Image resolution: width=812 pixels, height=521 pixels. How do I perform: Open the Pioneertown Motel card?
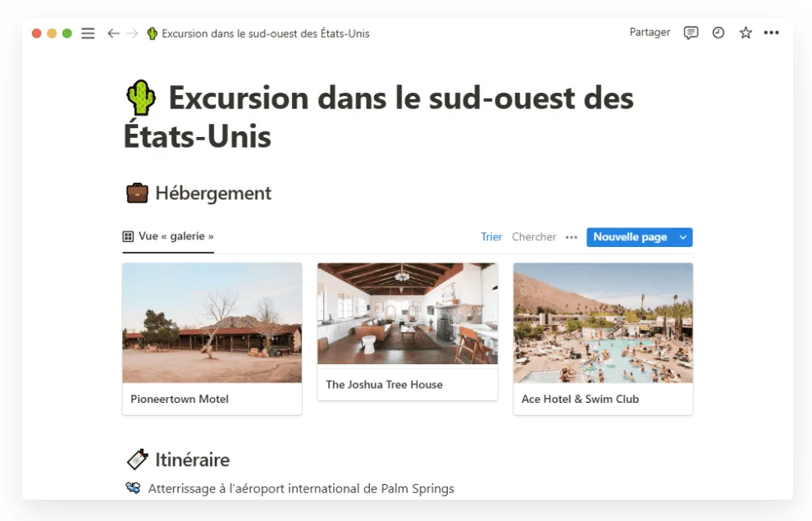coord(212,339)
